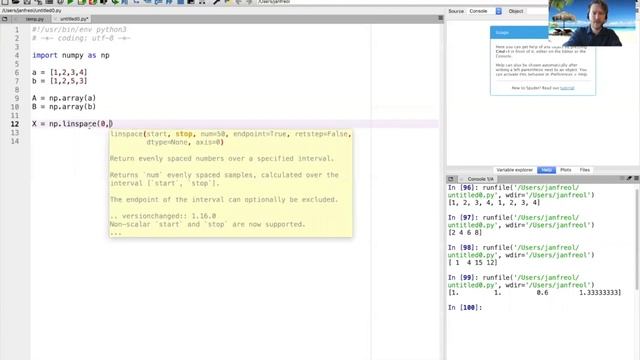
Task: Click the line 'a = [1,2,3,4]'
Action: [x=60, y=72]
